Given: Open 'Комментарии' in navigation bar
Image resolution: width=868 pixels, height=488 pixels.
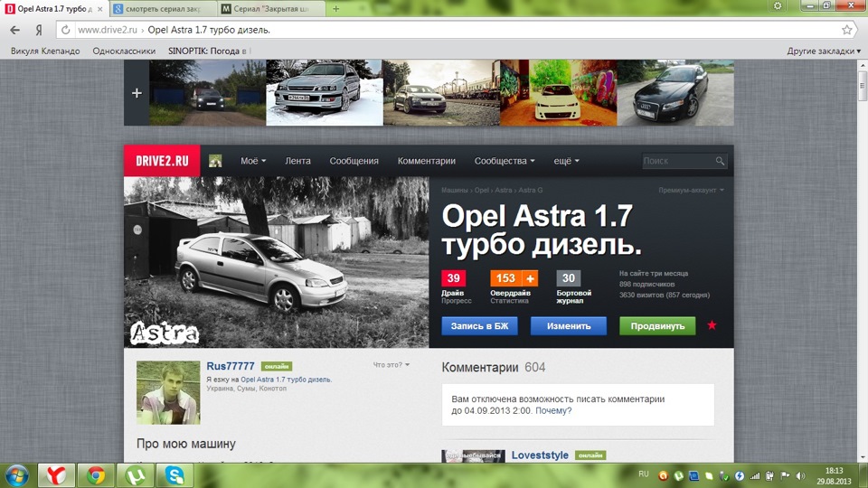Looking at the screenshot, I should (x=426, y=161).
